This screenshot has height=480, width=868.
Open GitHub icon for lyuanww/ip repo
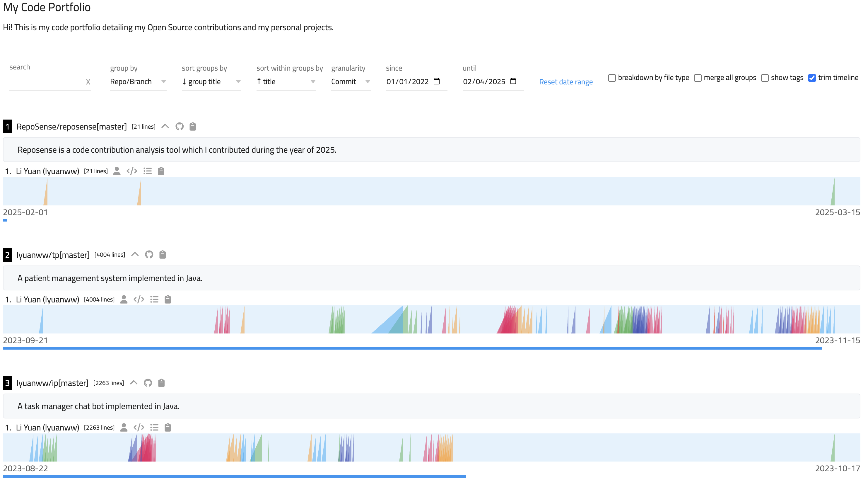(148, 383)
